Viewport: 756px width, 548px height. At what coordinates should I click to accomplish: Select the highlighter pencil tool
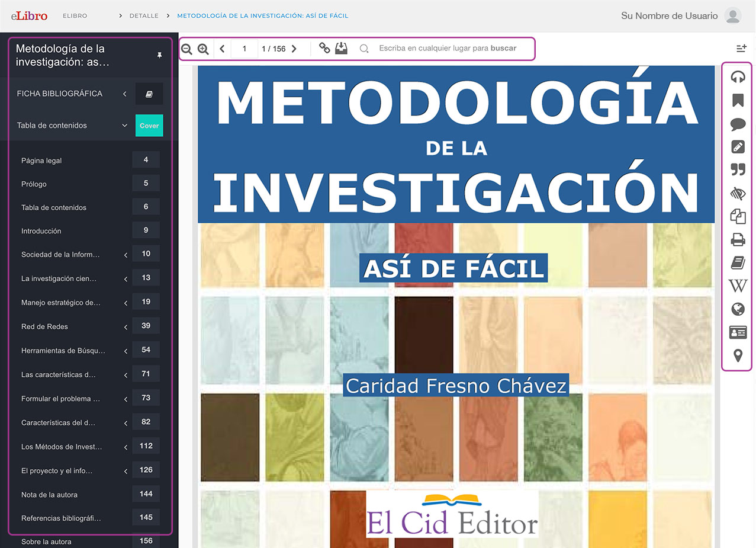click(x=738, y=147)
